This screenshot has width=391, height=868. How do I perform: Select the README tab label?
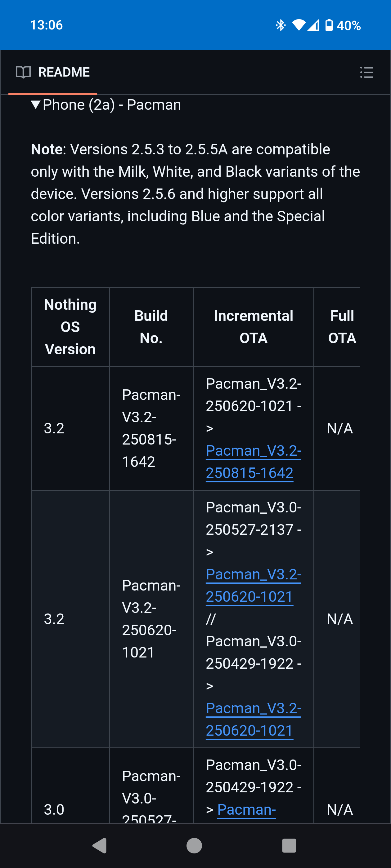coord(64,72)
